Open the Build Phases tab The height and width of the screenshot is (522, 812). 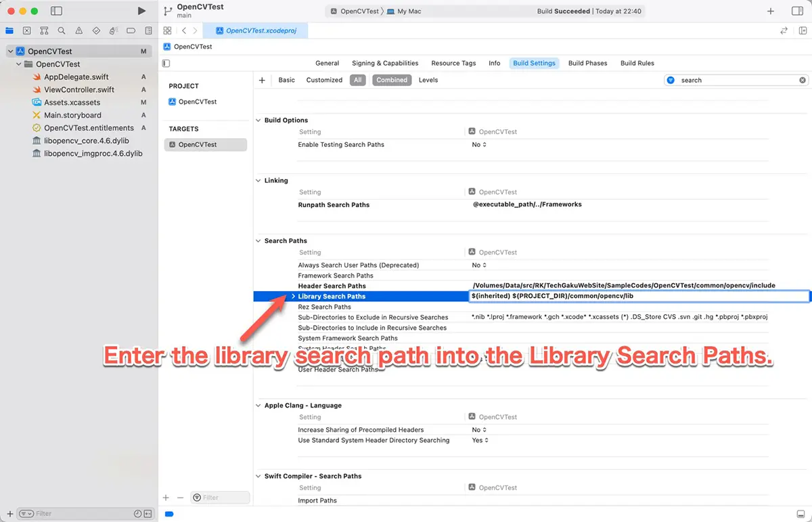(x=587, y=63)
